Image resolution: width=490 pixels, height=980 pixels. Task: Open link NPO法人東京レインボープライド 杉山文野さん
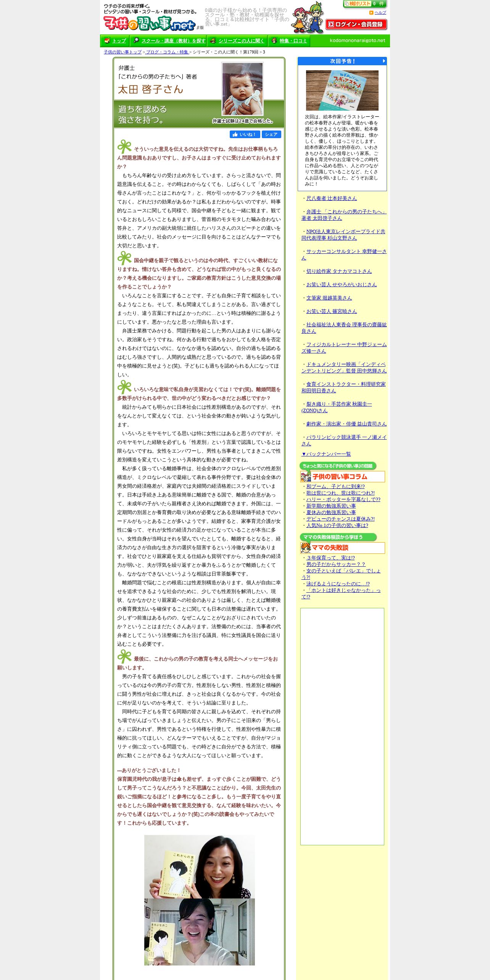tap(343, 235)
